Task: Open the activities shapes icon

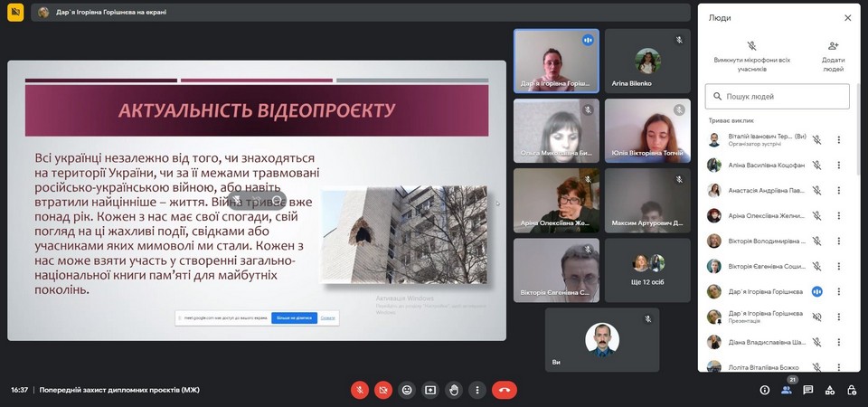Action: pos(830,390)
